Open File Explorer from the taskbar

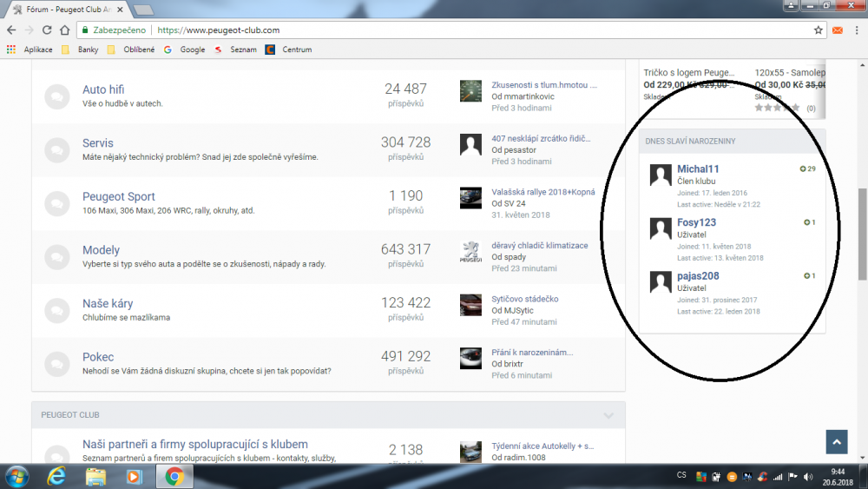(95, 476)
